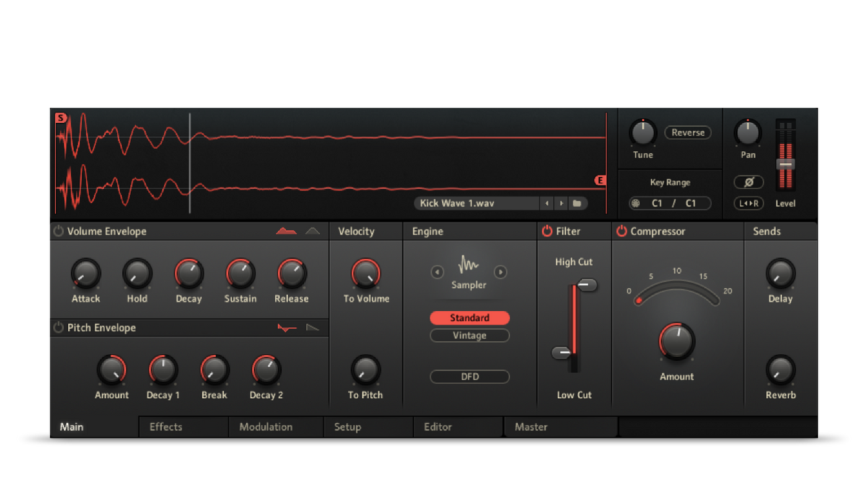This screenshot has height=495, width=868.
Task: Open the Effects tab
Action: [184, 427]
